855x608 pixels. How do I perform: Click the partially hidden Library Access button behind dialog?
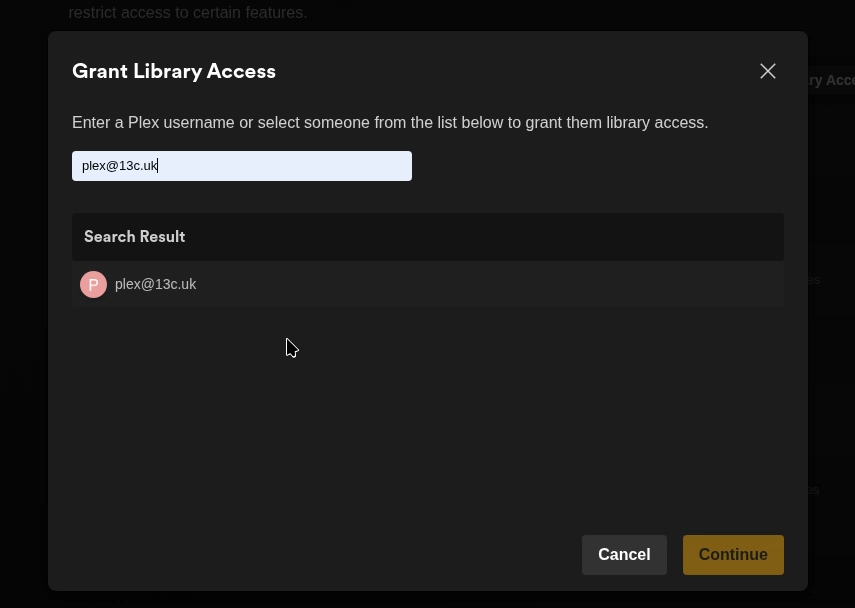point(831,80)
